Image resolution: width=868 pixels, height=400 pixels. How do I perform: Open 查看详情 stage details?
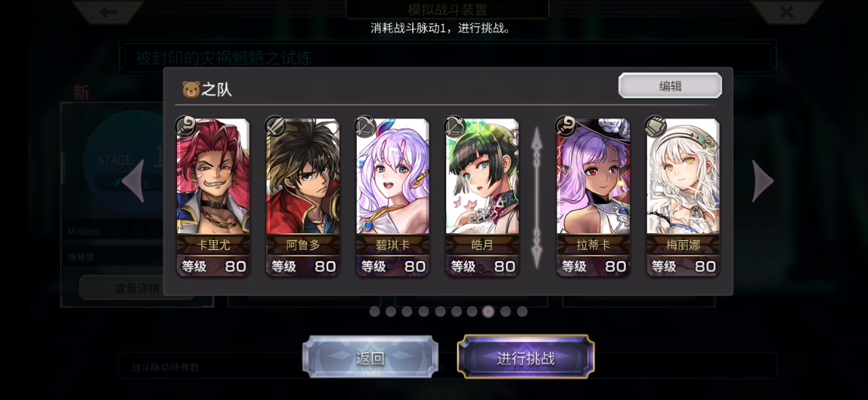click(x=137, y=288)
